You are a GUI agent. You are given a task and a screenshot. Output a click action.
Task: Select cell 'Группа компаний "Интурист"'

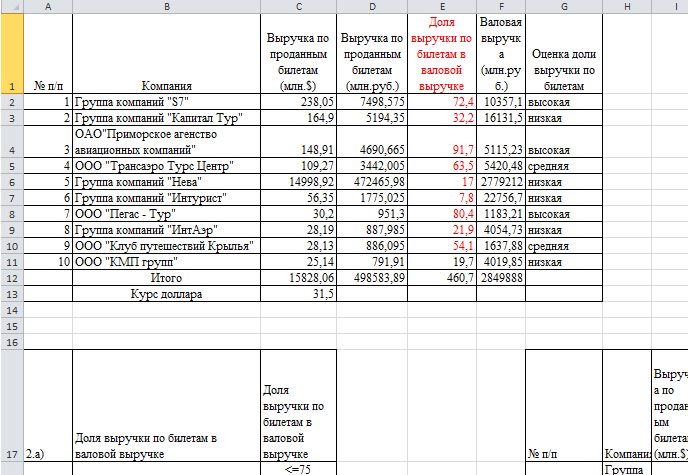pos(167,198)
